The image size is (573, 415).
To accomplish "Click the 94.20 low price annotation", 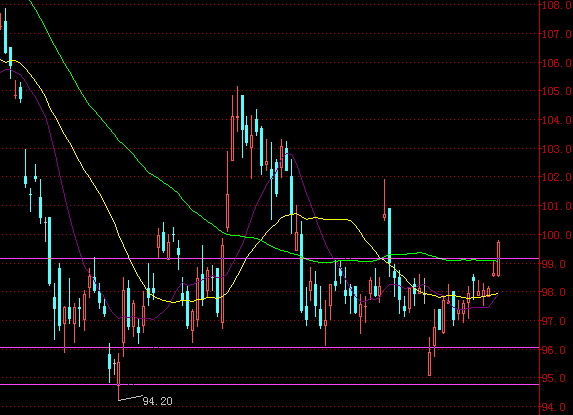I will tap(157, 401).
